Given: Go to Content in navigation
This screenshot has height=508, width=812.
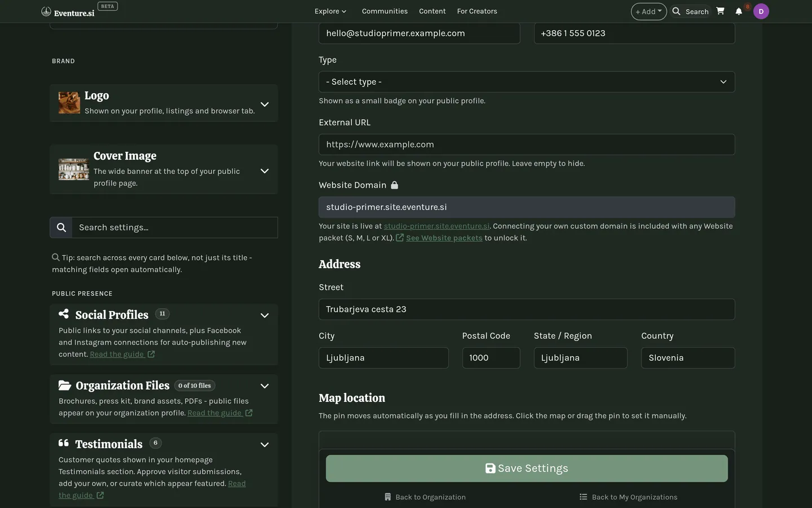Looking at the screenshot, I should coord(432,11).
